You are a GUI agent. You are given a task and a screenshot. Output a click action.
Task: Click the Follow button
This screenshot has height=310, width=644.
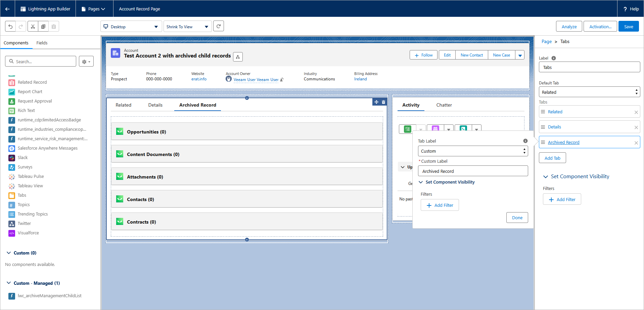[x=423, y=55]
